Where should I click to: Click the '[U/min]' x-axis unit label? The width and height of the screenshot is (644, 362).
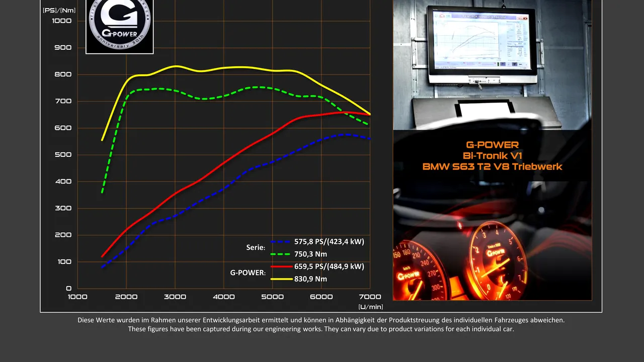tap(371, 307)
